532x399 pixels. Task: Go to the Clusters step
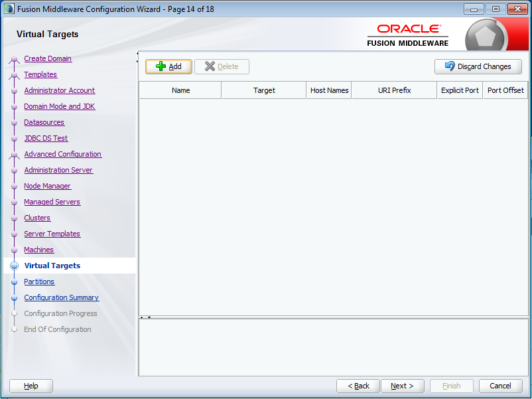coord(37,218)
